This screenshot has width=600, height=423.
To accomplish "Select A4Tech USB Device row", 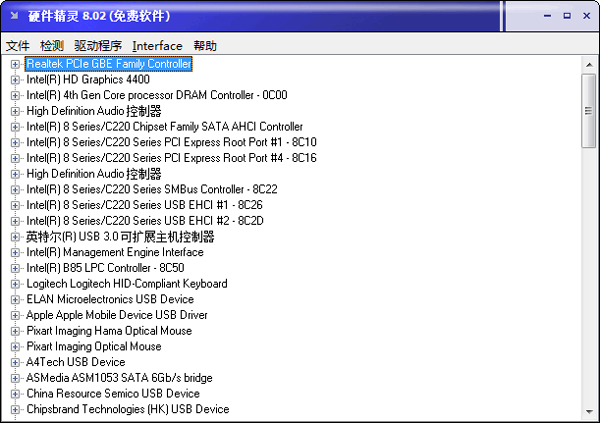I will (x=76, y=362).
